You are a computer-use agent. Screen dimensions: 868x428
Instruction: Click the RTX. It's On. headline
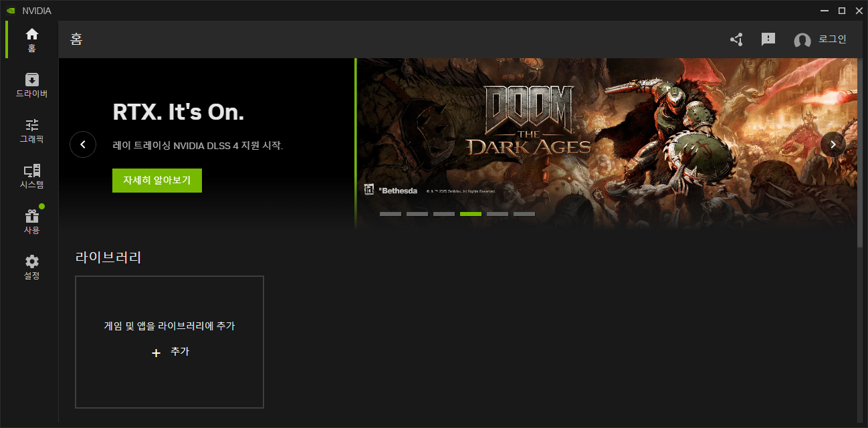click(179, 112)
